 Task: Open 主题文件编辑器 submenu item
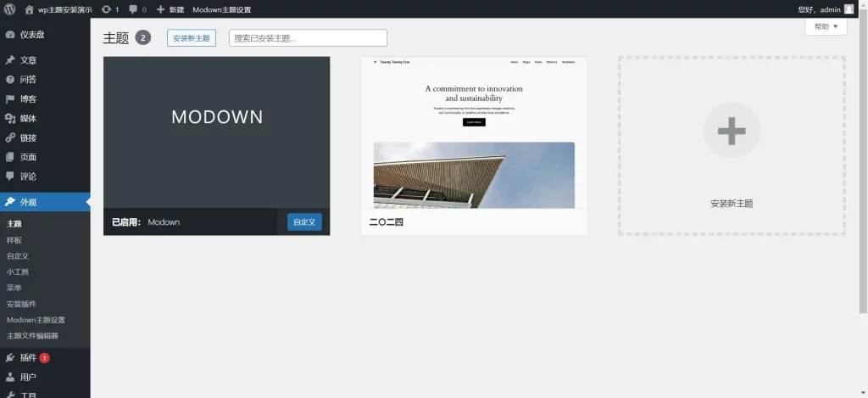pos(32,335)
